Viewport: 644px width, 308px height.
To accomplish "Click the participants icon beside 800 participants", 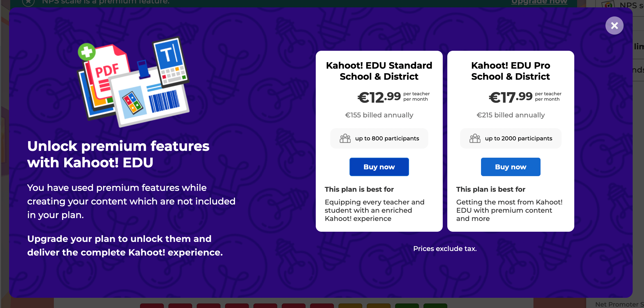I will tap(345, 138).
